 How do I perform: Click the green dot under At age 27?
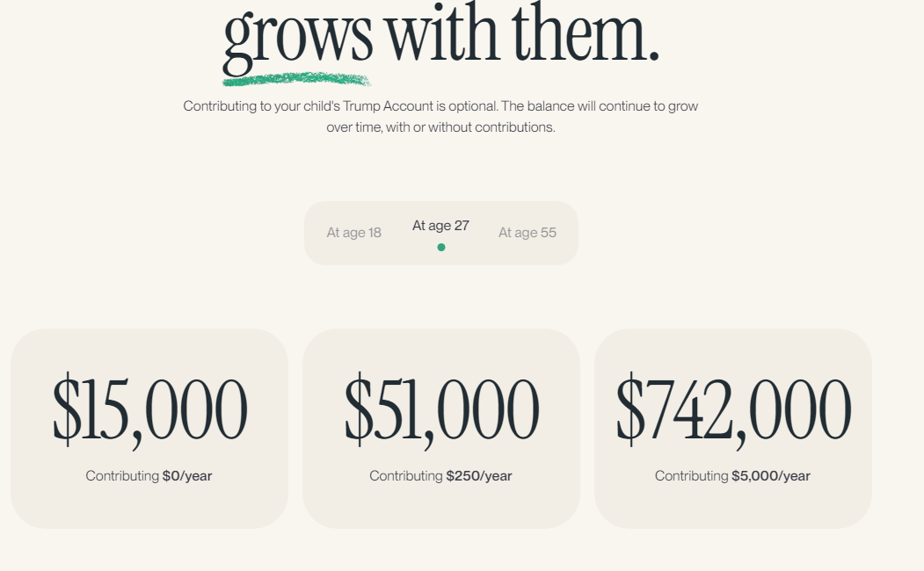pyautogui.click(x=441, y=247)
